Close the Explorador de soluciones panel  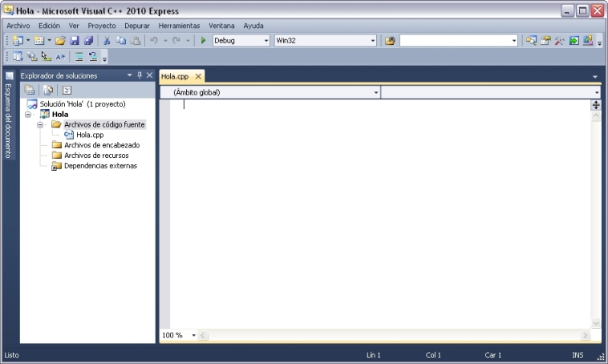(x=150, y=75)
